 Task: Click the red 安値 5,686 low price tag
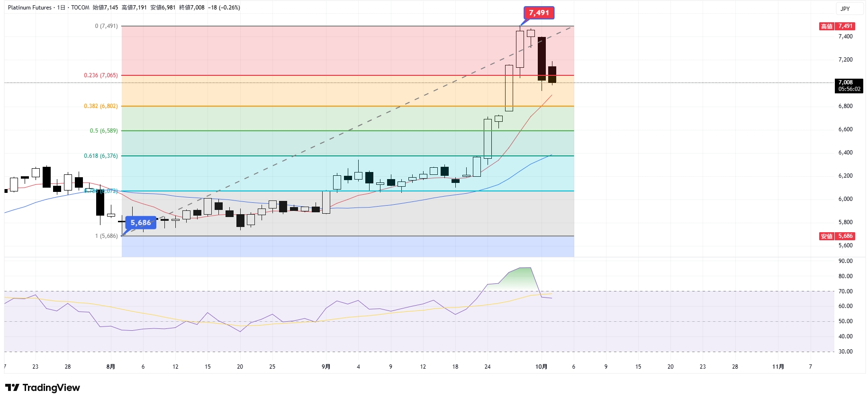click(x=837, y=236)
